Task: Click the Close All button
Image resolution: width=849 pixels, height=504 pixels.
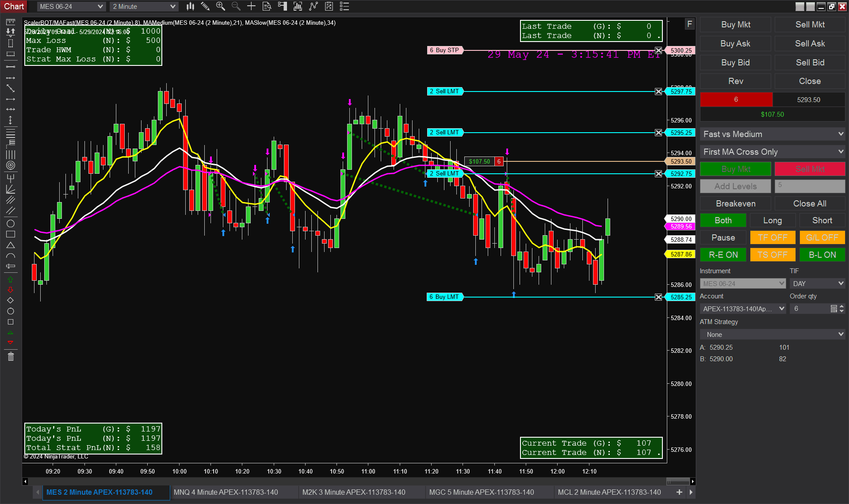Action: pos(808,203)
